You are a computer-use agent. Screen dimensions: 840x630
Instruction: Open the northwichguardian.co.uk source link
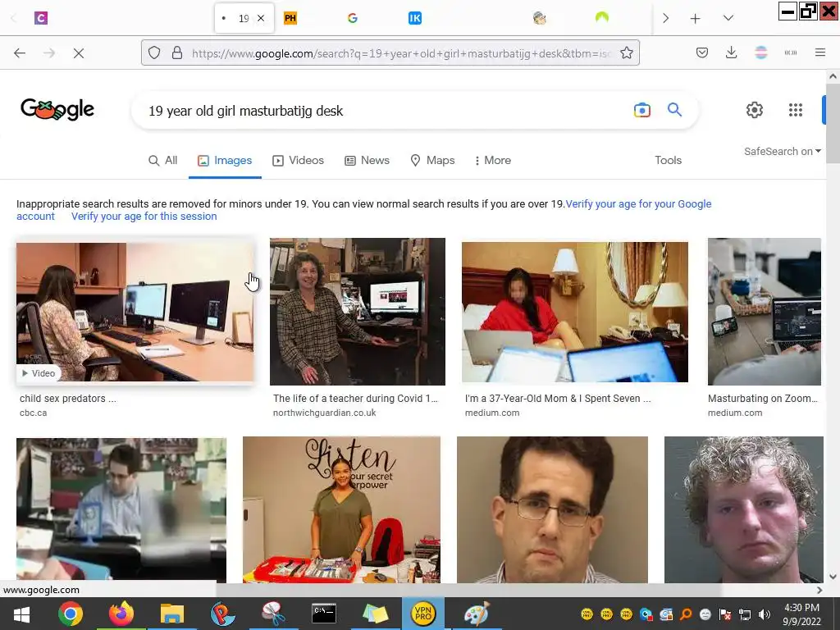(325, 413)
